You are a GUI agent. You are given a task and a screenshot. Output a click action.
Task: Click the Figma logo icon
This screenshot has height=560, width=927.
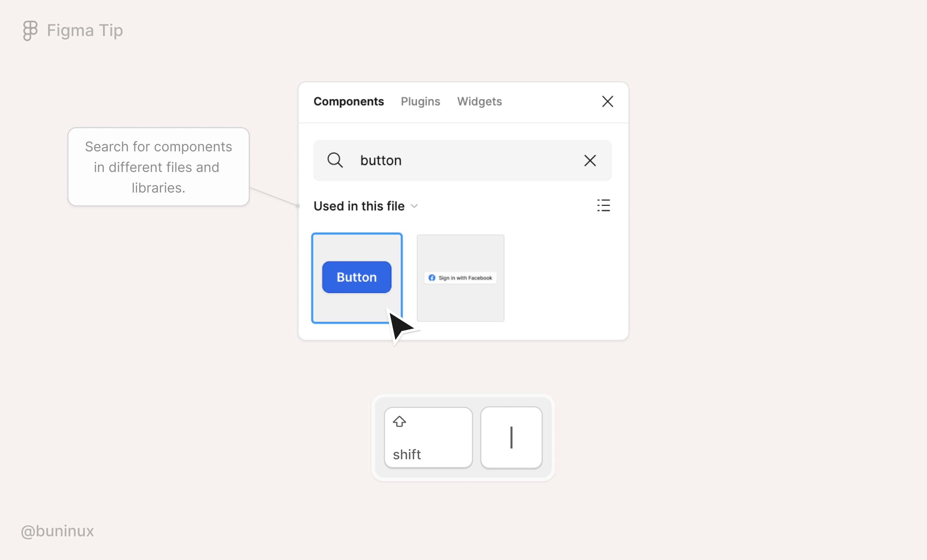(x=30, y=29)
